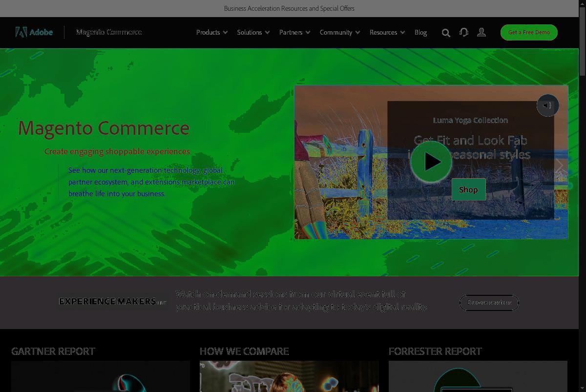Open the How We Compare thumbnail

click(x=289, y=376)
